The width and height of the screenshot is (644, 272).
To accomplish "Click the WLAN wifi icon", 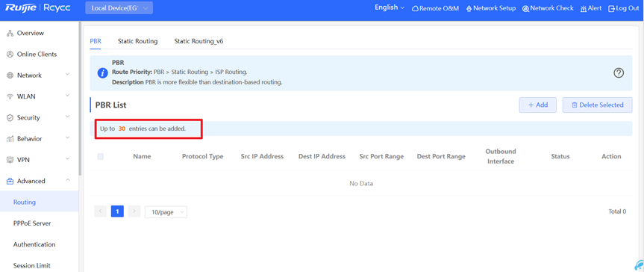I will [x=10, y=96].
